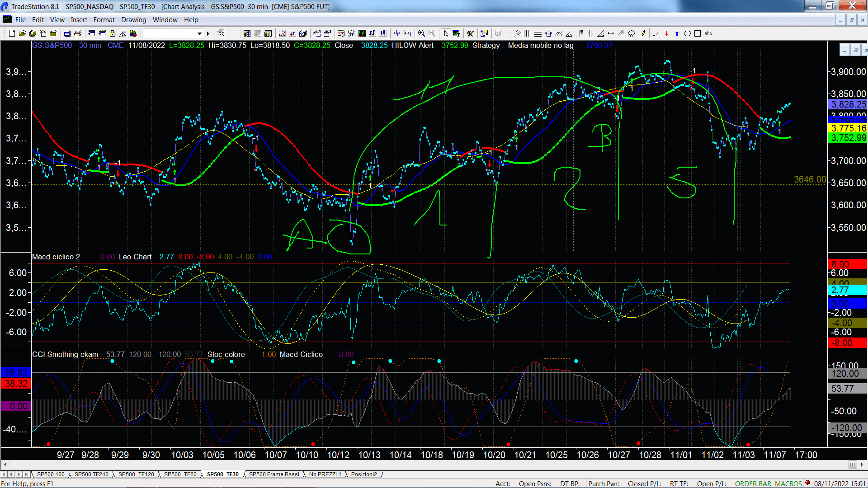The width and height of the screenshot is (868, 488).
Task: Select the vertical lines drawing tool
Action: point(527,33)
